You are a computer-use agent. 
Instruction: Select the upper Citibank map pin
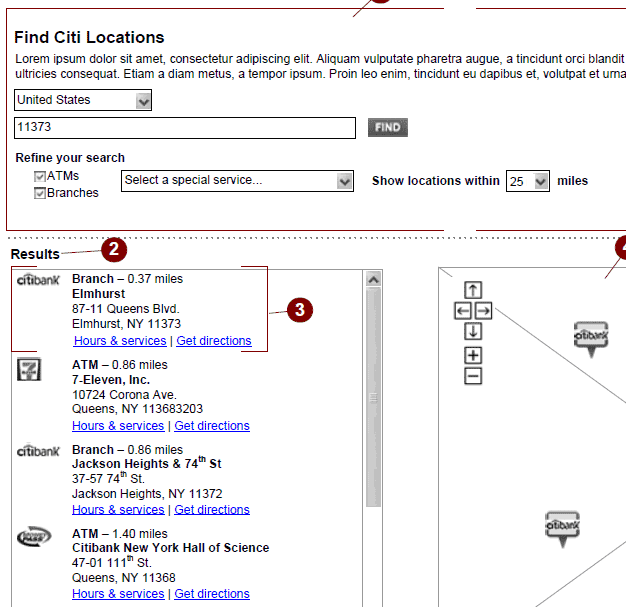(591, 339)
